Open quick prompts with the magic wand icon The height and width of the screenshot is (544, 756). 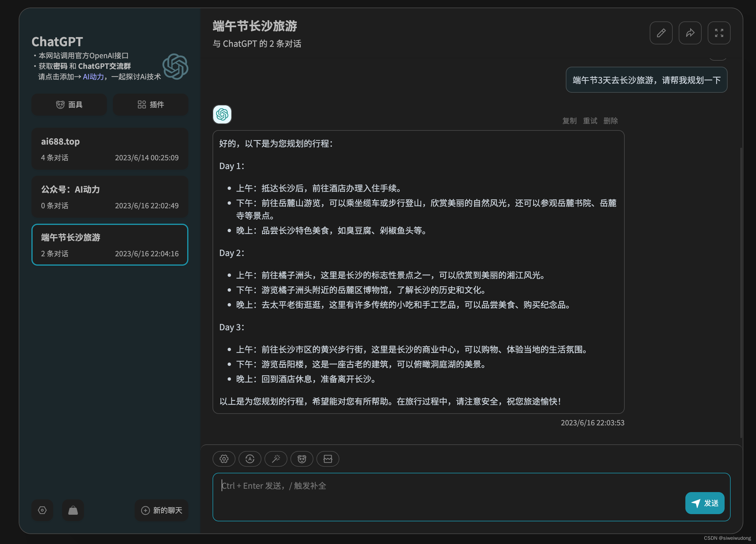[276, 459]
